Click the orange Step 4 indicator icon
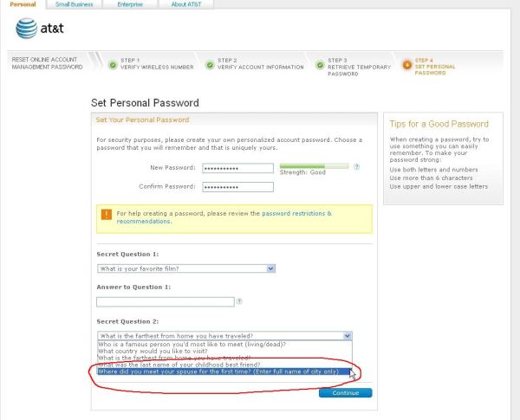The image size is (520, 420). tap(407, 65)
